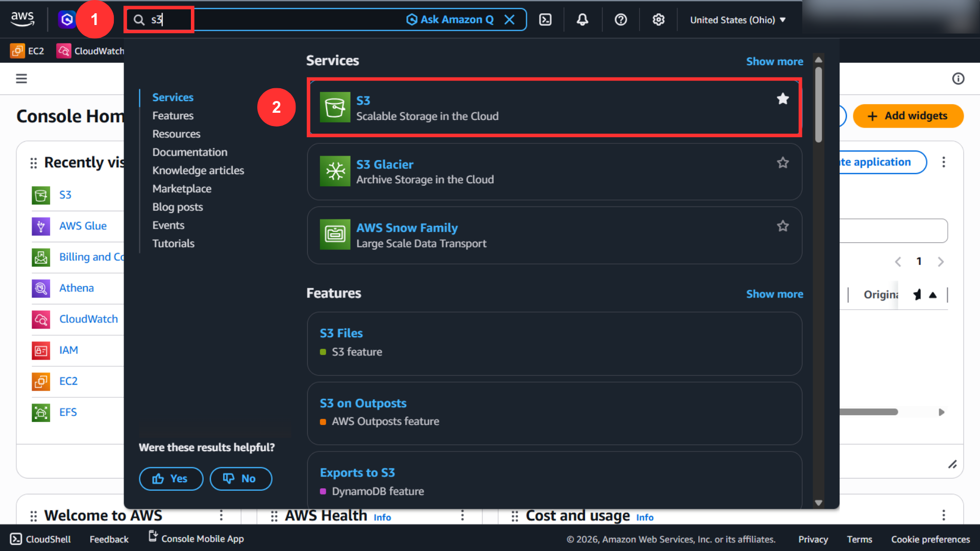The width and height of the screenshot is (980, 551).
Task: Open applications widget three-dot menu
Action: point(943,162)
